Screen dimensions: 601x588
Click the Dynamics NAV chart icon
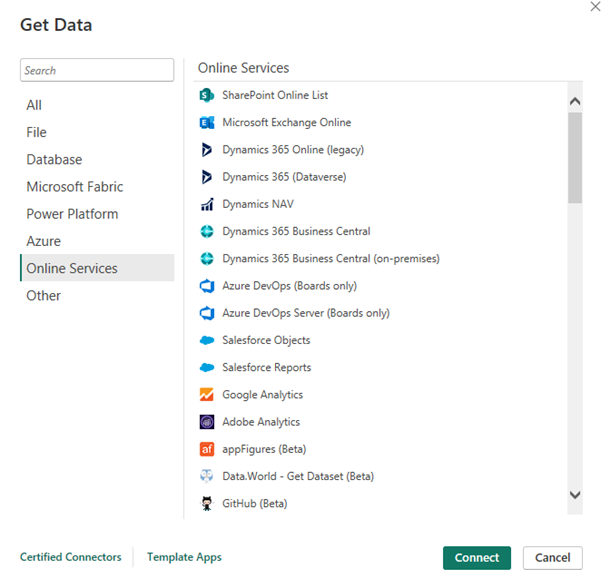coord(207,204)
